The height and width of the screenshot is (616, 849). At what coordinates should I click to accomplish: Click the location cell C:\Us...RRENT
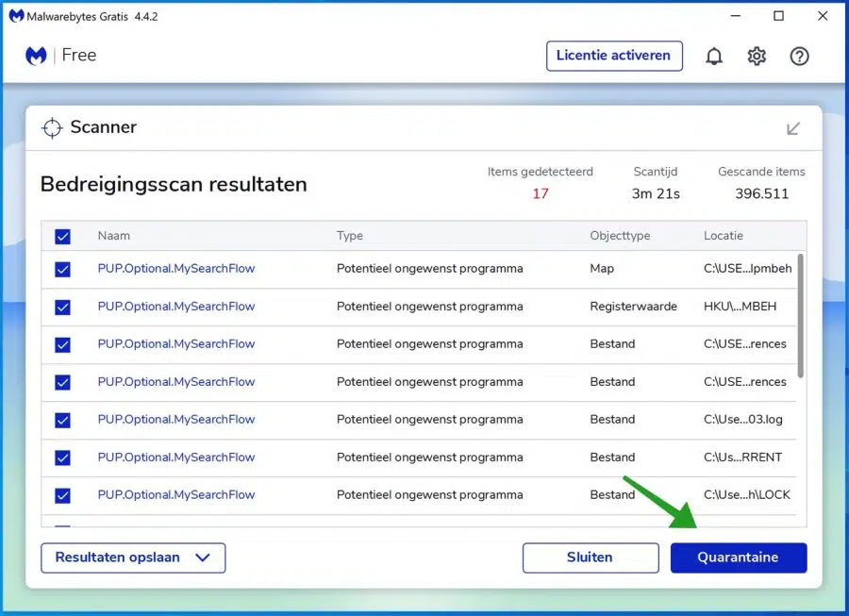pyautogui.click(x=742, y=457)
